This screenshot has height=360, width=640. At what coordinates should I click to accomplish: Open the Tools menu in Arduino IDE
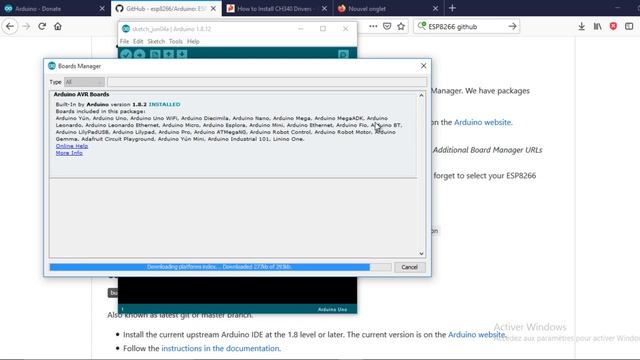[176, 41]
